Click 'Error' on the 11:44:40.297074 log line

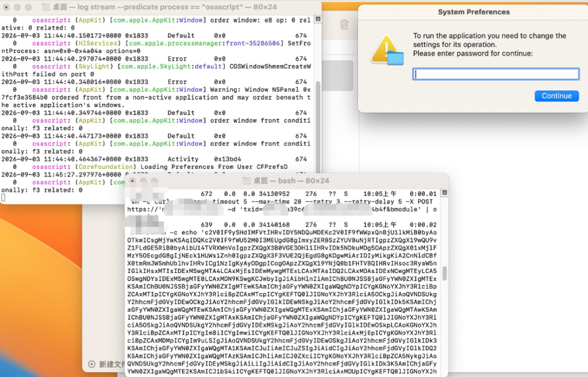pos(177,59)
